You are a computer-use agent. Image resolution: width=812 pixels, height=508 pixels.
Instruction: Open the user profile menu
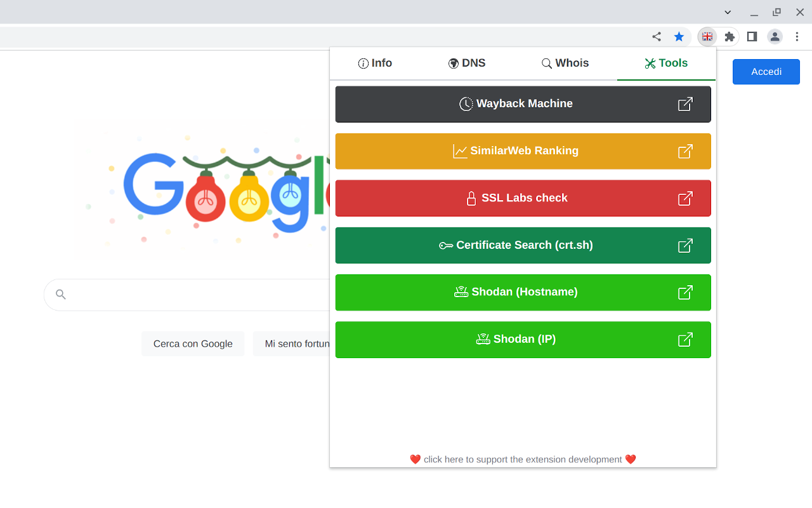click(775, 37)
